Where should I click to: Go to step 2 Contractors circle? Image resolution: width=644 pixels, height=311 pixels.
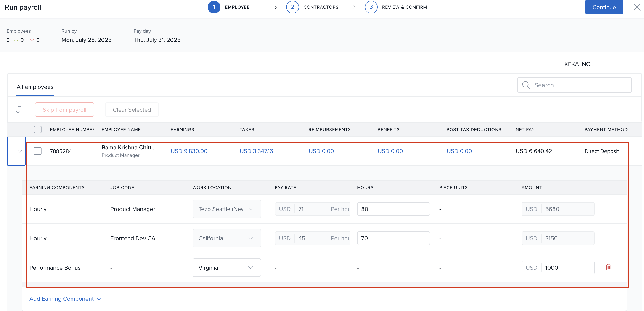pyautogui.click(x=292, y=7)
